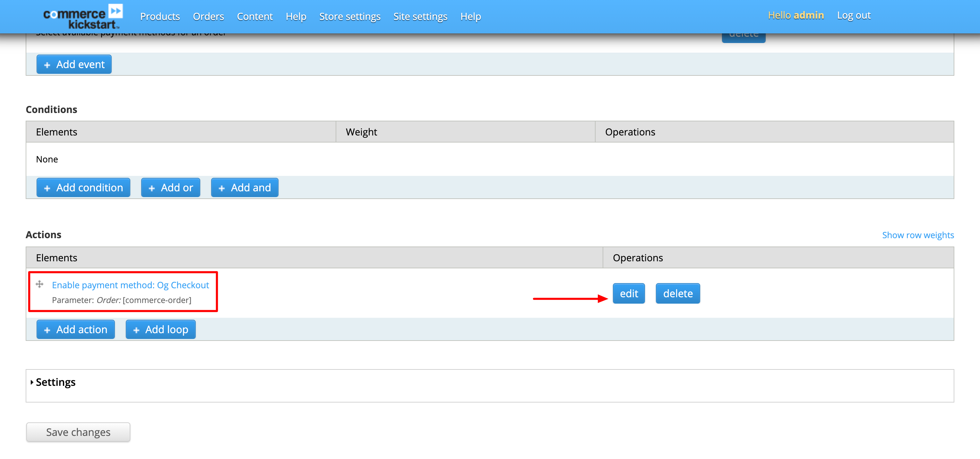Click the plus icon on Add action
The image size is (980, 459).
click(x=47, y=329)
